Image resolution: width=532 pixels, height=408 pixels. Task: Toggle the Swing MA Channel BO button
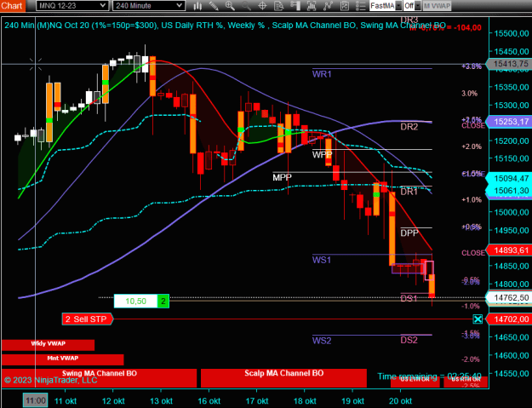(99, 378)
